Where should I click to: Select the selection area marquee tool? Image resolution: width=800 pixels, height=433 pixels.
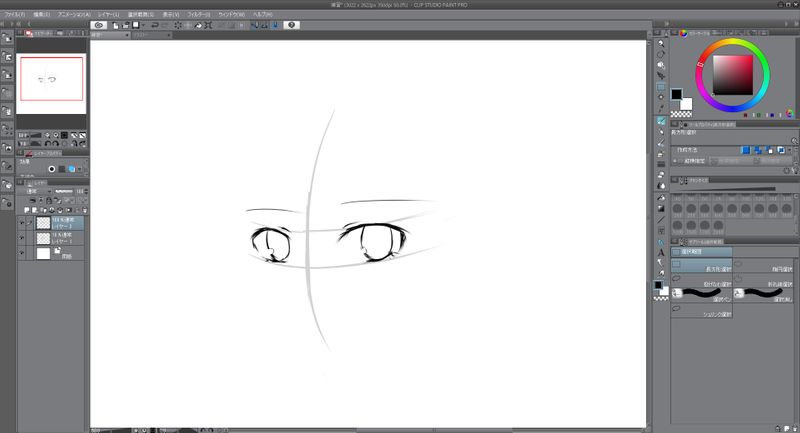(661, 87)
